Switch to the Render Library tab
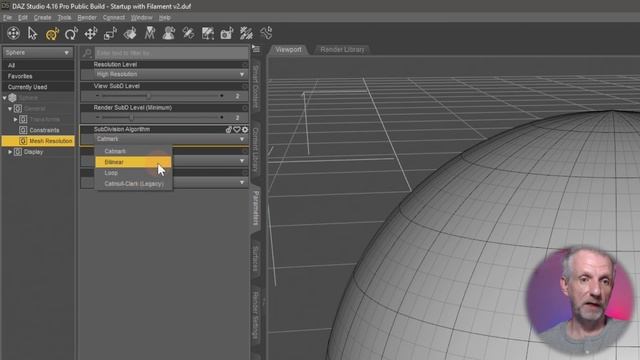The image size is (640, 360). (342, 49)
